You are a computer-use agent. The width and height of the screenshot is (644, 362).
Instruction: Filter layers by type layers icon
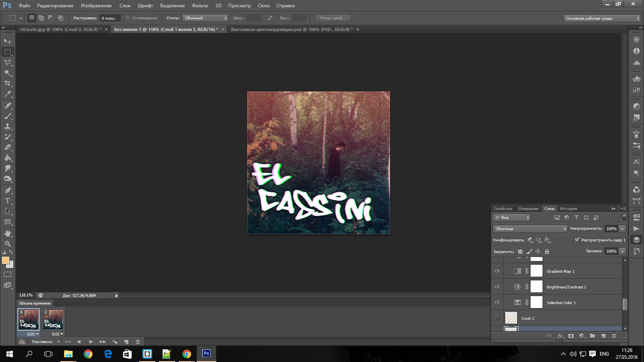576,218
